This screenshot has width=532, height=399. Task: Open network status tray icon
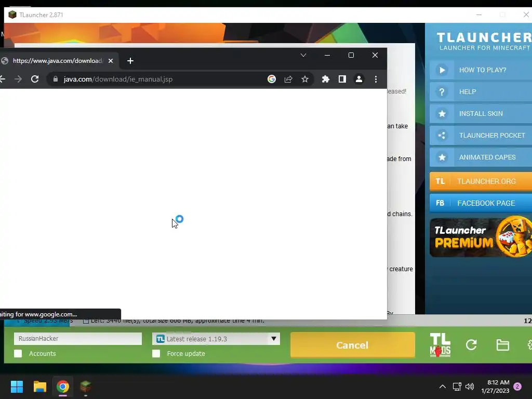[x=457, y=387]
